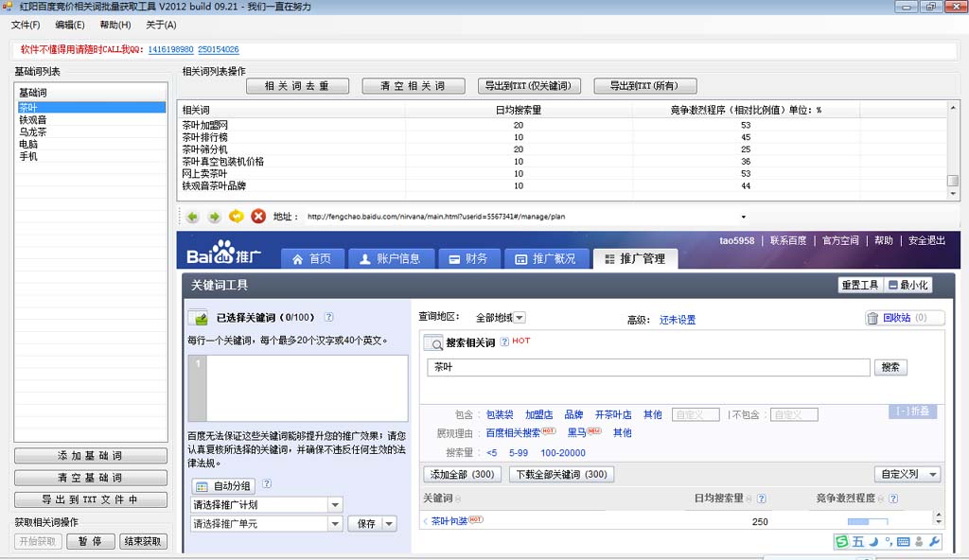
Task: Click the 添加全部 (300) button
Action: (462, 474)
